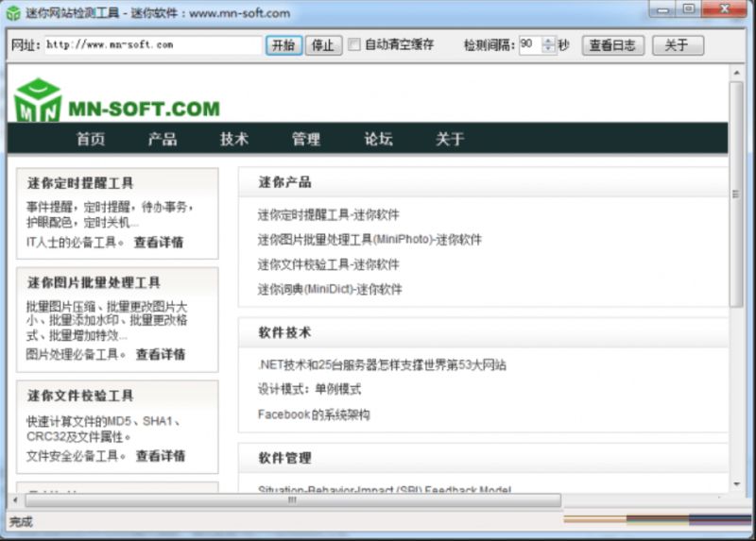Image resolution: width=756 pixels, height=541 pixels.
Task: Click the horizontal scrollbar left arrow
Action: 15,500
